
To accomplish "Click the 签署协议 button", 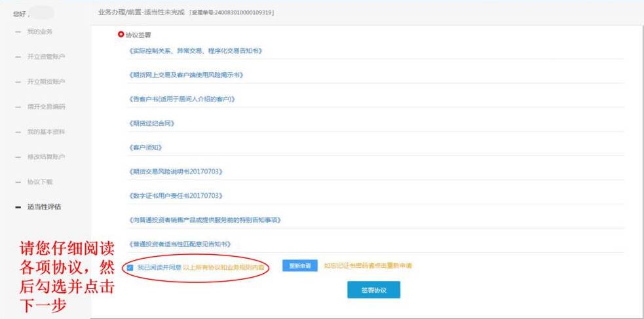I will click(x=373, y=290).
